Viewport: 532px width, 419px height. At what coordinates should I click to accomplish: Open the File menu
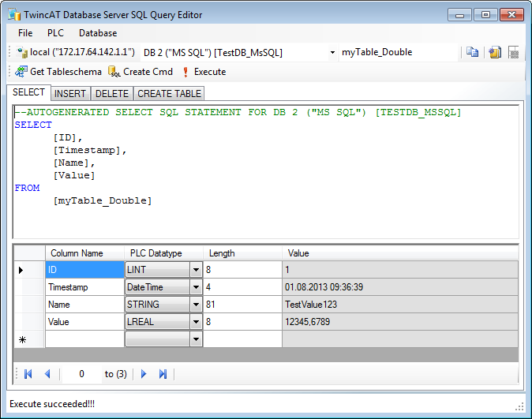25,33
